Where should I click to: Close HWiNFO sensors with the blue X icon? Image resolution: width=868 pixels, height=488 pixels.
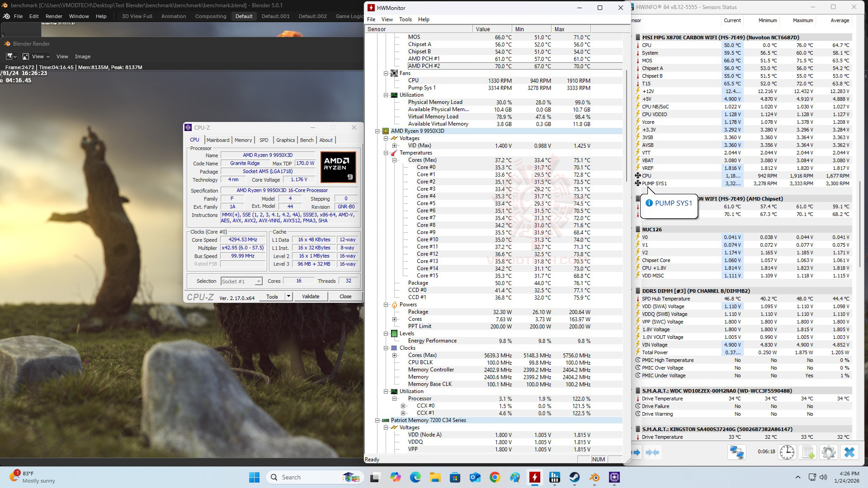click(849, 452)
